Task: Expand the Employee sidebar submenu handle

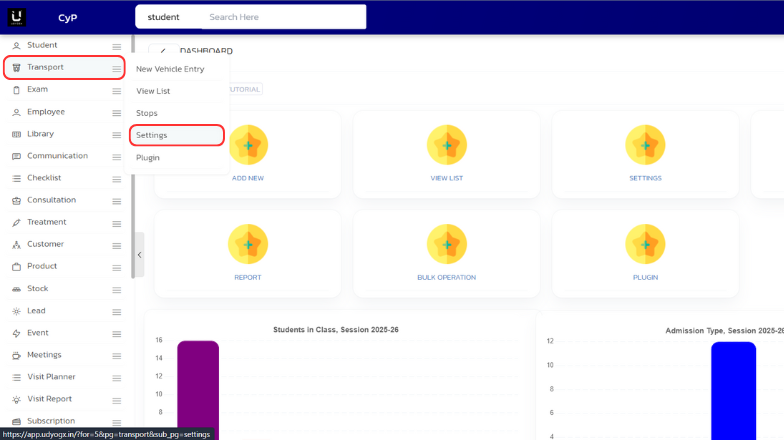Action: pyautogui.click(x=117, y=112)
